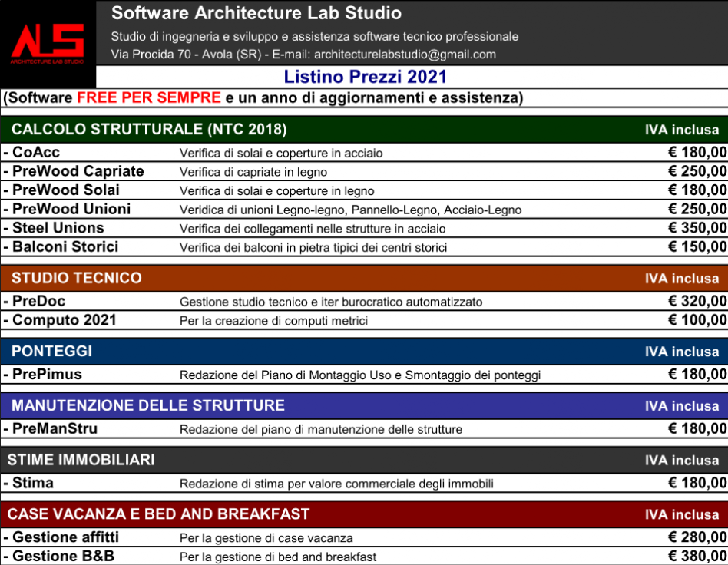
Task: Click 'Per la gestione di bed and breakfast'
Action: click(x=278, y=557)
